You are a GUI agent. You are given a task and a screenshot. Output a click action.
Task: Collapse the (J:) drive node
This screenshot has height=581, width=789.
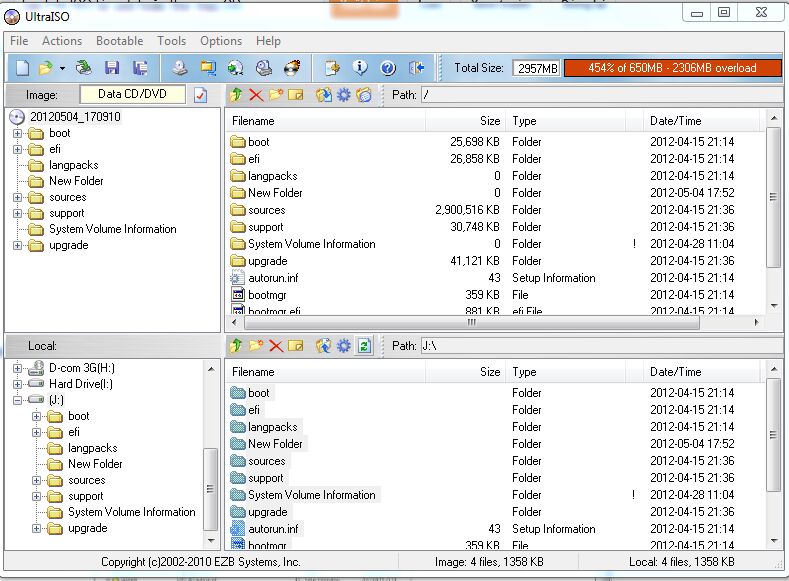point(18,400)
